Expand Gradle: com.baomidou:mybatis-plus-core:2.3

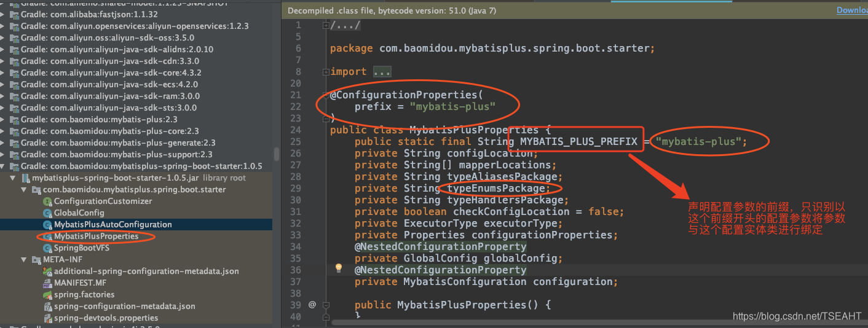3,131
